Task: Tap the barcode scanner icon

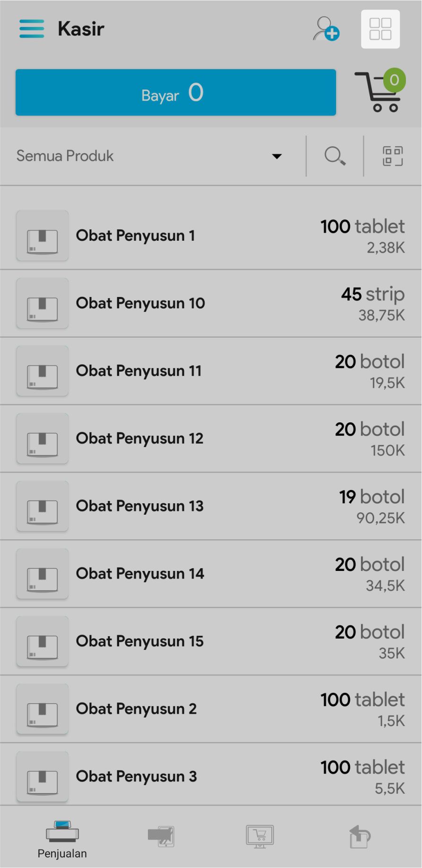Action: 392,156
